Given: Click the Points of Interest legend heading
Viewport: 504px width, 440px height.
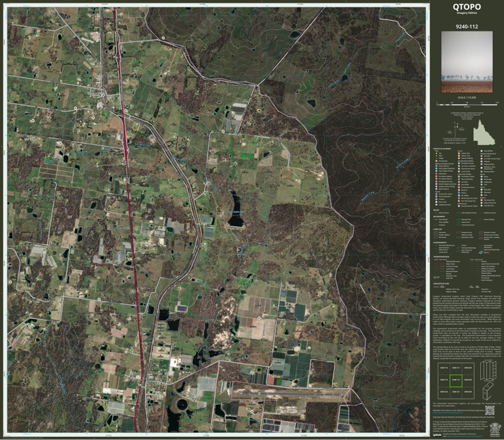Looking at the screenshot, I should [442, 149].
